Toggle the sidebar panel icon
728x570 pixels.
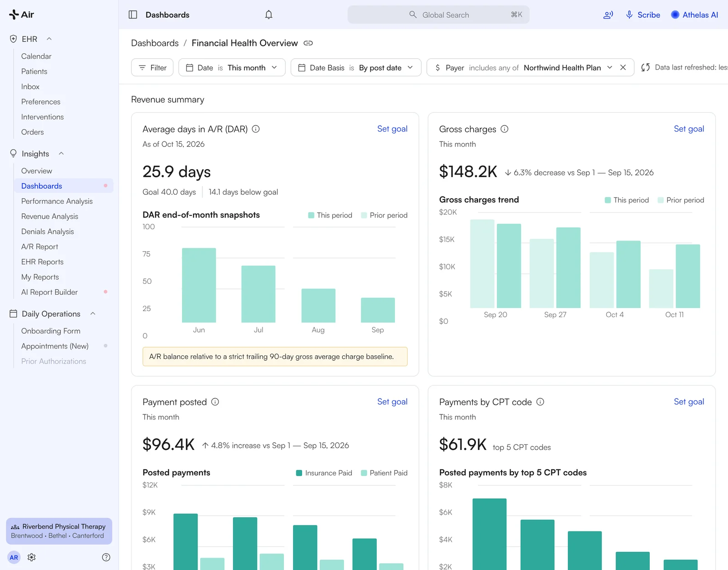(133, 15)
